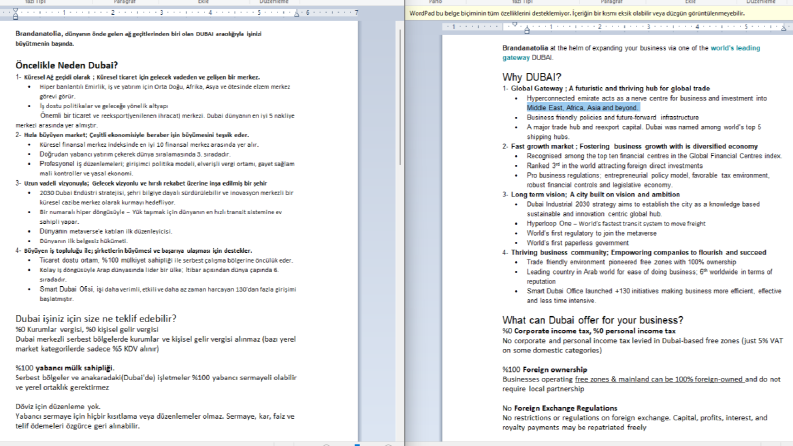This screenshot has width=793, height=446.
Task: Click the '%0 Kurumlar vergisi, %0 kişisel gelir vergisi' line
Action: (x=86, y=329)
